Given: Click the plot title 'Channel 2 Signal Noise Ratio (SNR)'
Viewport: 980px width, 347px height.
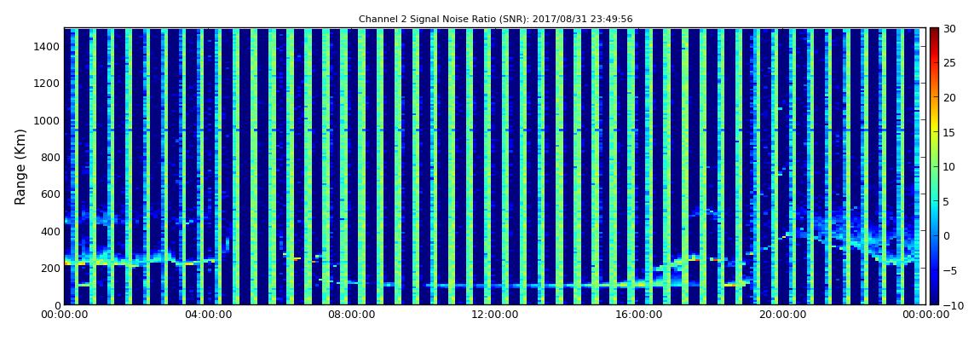Looking at the screenshot, I should tap(495, 20).
